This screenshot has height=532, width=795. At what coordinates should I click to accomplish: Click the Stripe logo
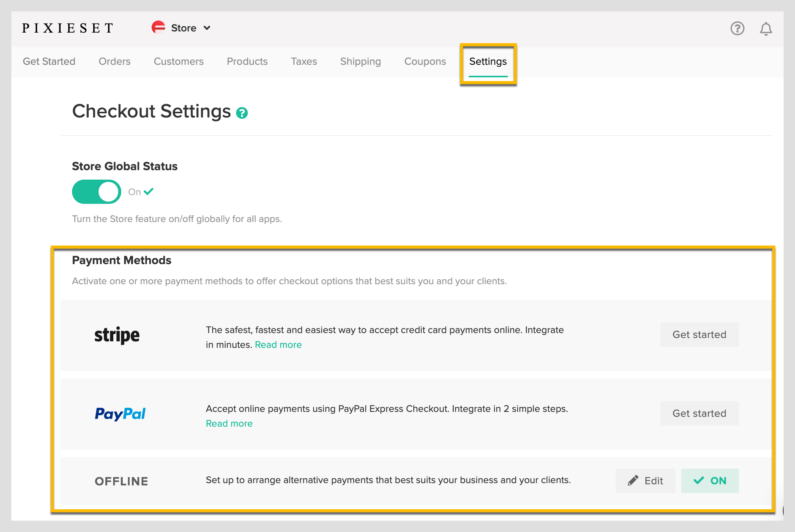click(x=117, y=335)
